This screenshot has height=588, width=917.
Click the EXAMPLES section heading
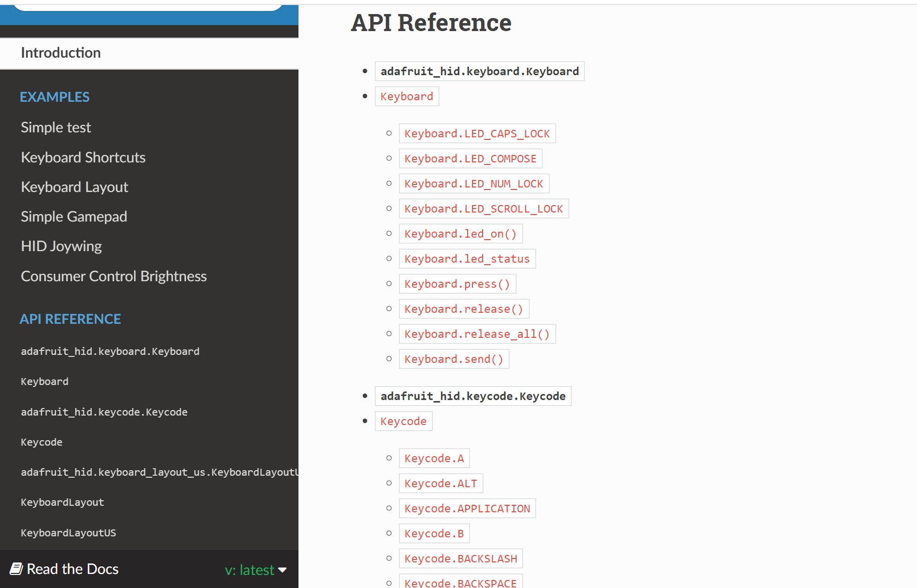tap(55, 97)
